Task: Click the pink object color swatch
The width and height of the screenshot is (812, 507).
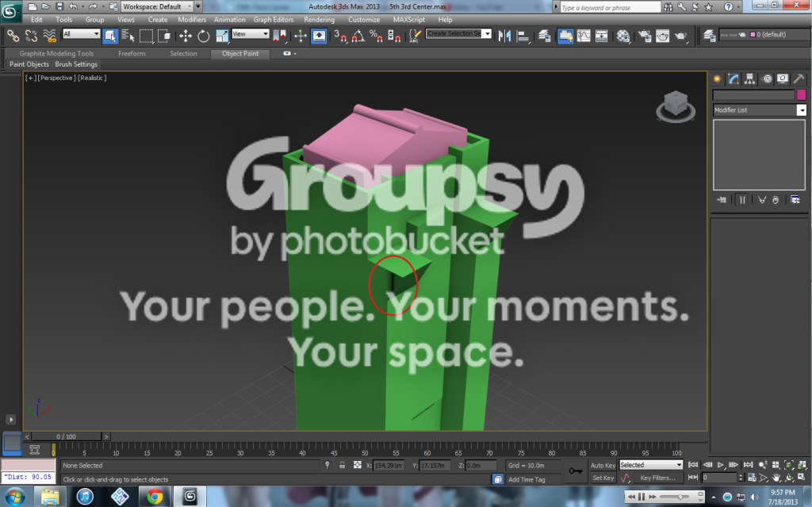Action: click(801, 94)
